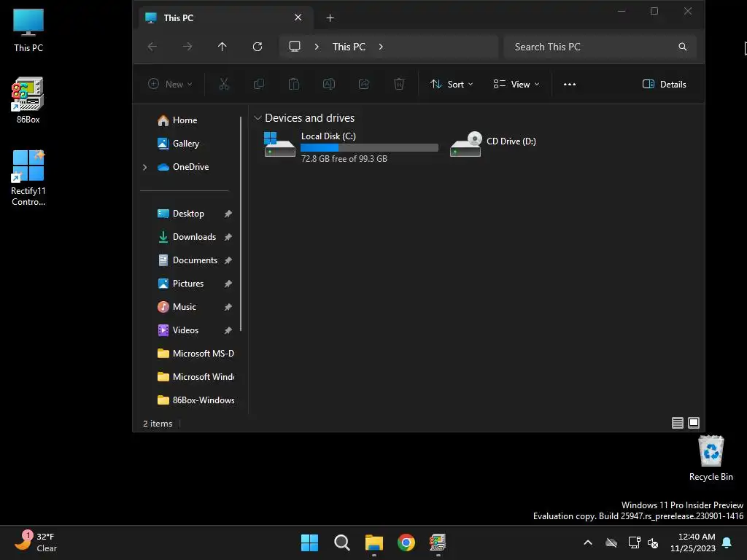Image resolution: width=747 pixels, height=560 pixels.
Task: Select the Recycle Bin icon
Action: tap(711, 458)
